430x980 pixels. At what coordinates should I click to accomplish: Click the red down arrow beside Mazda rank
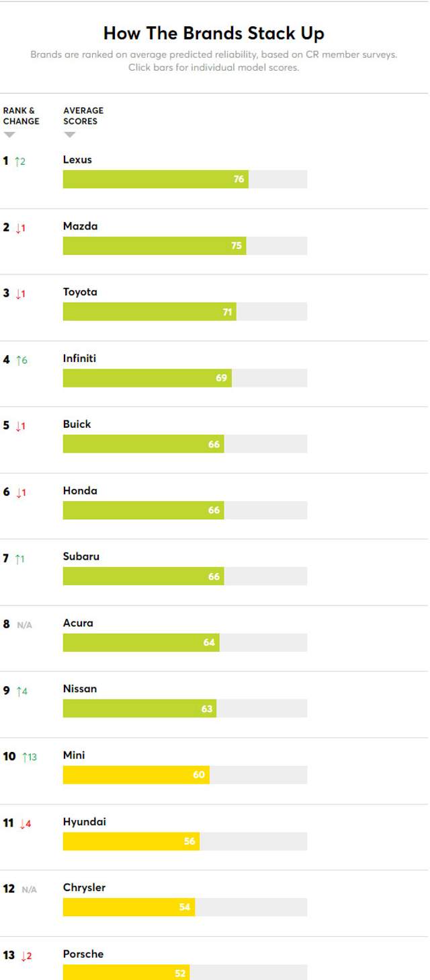coord(18,228)
